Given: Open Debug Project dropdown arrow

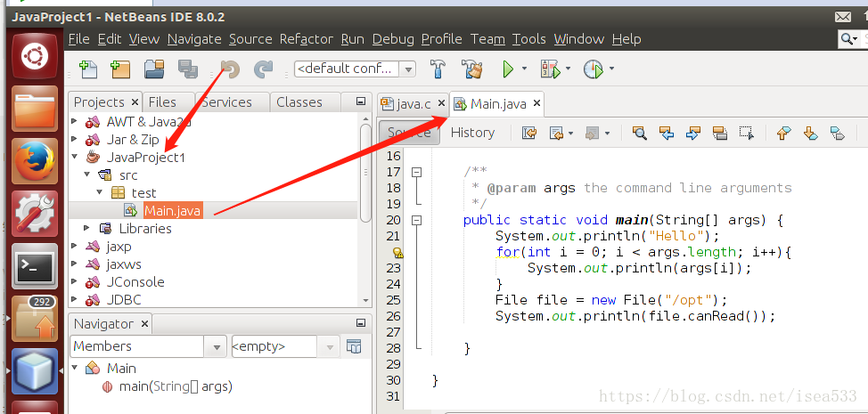Looking at the screenshot, I should point(568,69).
